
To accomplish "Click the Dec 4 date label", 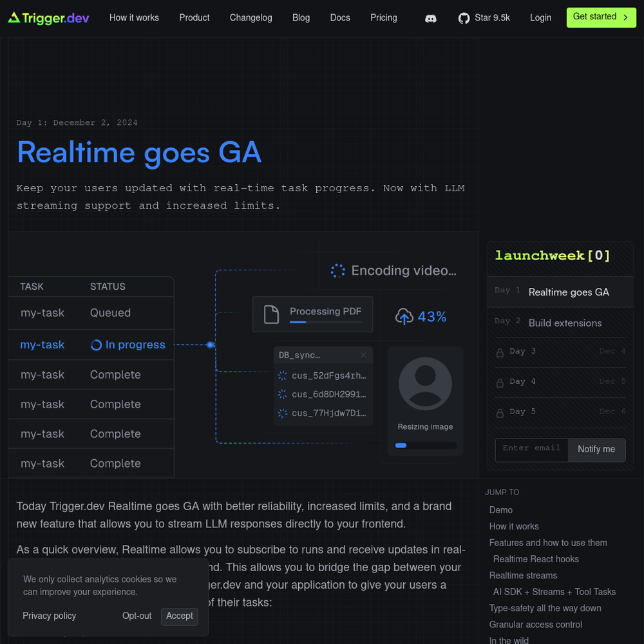I will click(612, 351).
